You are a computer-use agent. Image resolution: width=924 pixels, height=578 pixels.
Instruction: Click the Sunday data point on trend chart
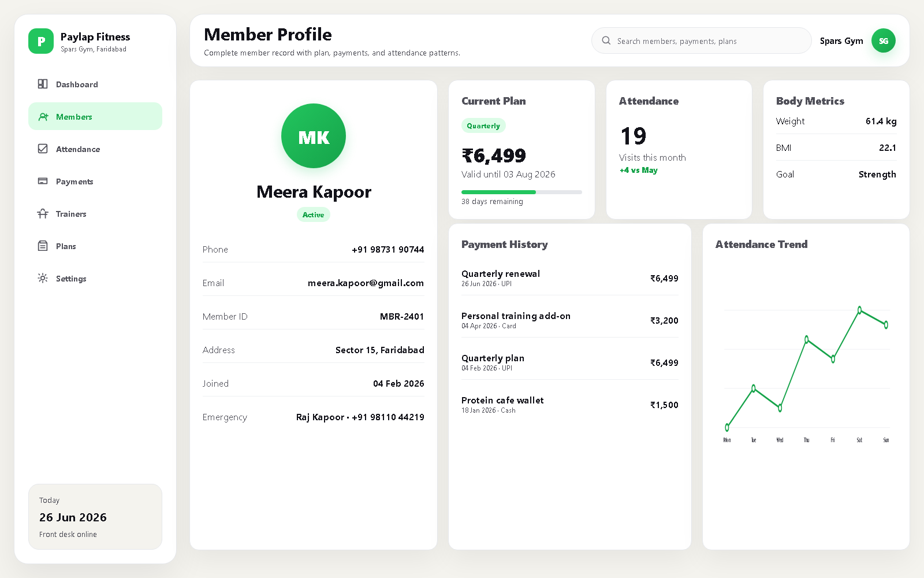(886, 325)
